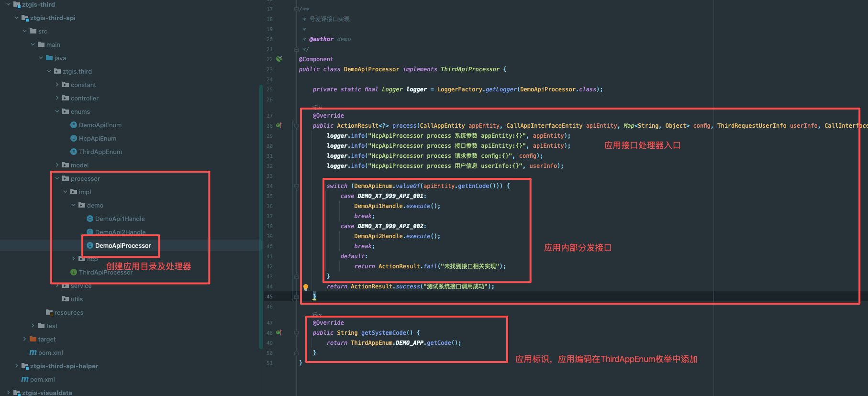Click the implements-method gutter icon at line 28

tap(279, 125)
